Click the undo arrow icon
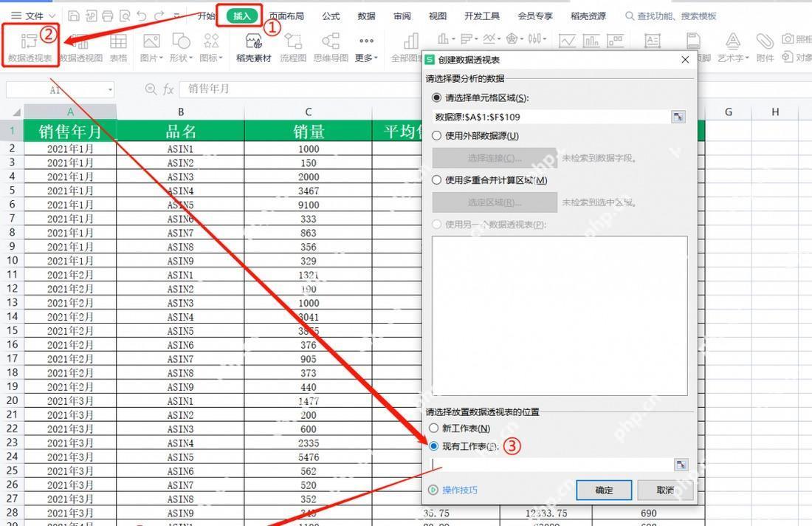This screenshot has width=812, height=526. click(142, 16)
